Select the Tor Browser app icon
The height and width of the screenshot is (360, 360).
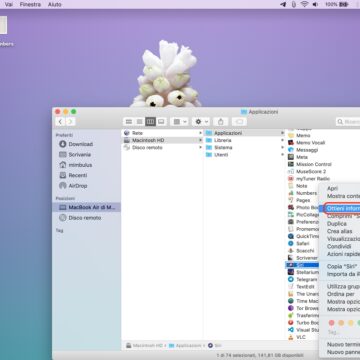click(291, 308)
